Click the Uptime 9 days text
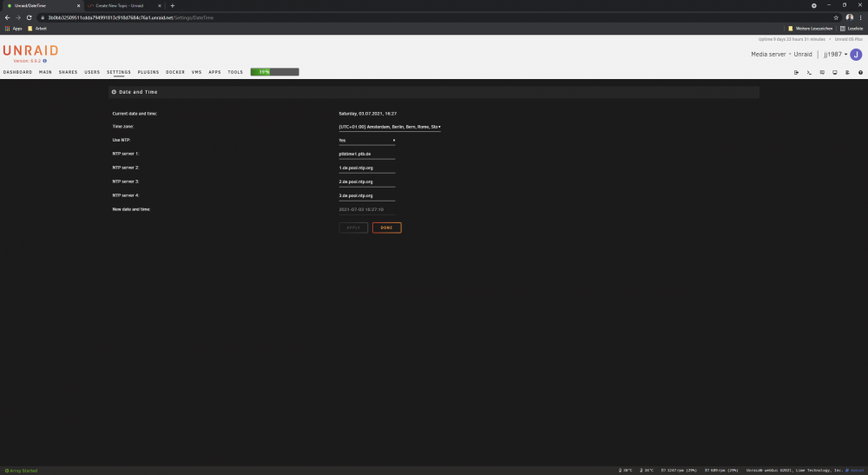 [792, 39]
